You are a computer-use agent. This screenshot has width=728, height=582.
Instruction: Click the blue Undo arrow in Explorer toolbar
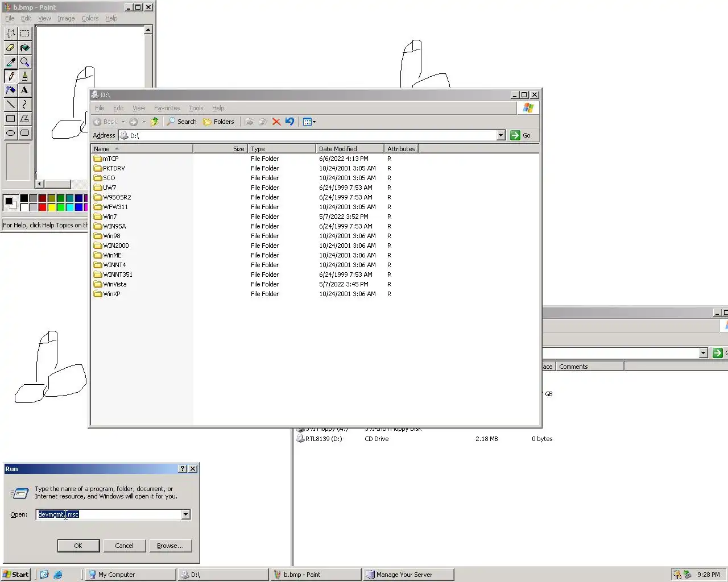click(289, 122)
